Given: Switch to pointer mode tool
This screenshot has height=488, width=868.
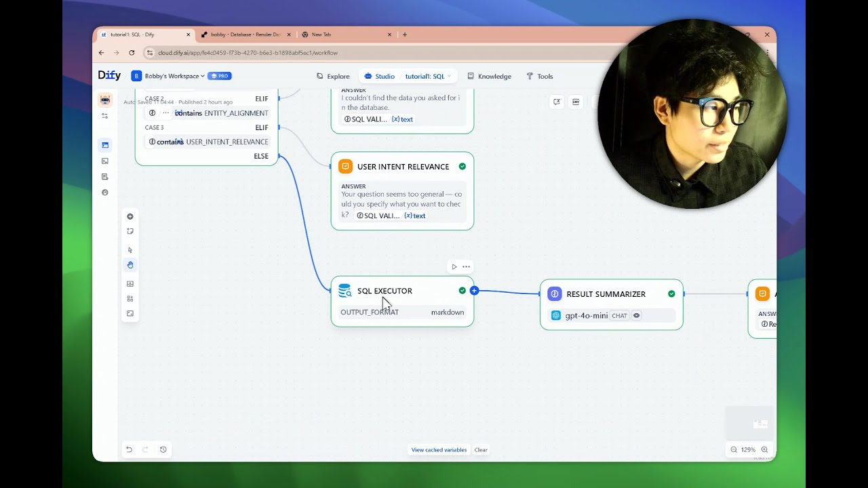Looking at the screenshot, I should point(130,250).
